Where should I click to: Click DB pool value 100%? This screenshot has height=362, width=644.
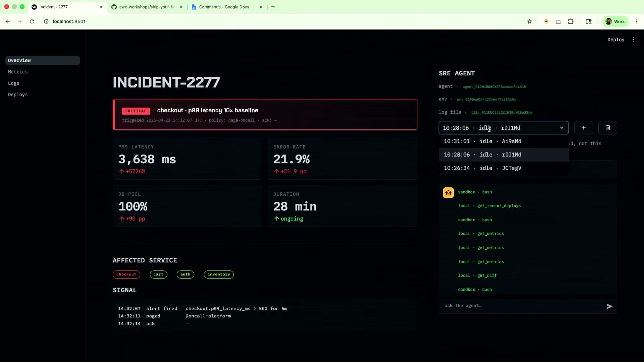(133, 206)
